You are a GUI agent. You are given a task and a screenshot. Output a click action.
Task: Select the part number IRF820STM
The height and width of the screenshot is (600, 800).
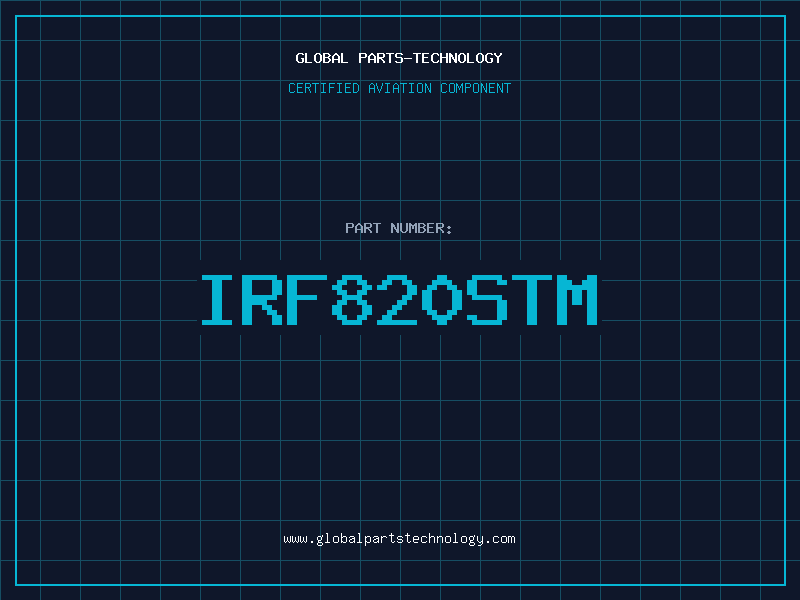pos(399,299)
